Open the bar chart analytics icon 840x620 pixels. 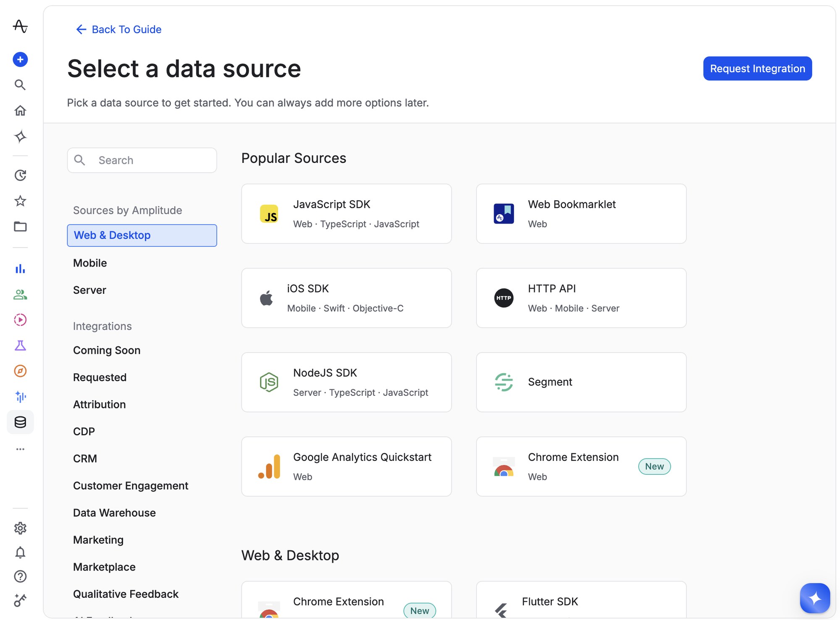pos(20,269)
